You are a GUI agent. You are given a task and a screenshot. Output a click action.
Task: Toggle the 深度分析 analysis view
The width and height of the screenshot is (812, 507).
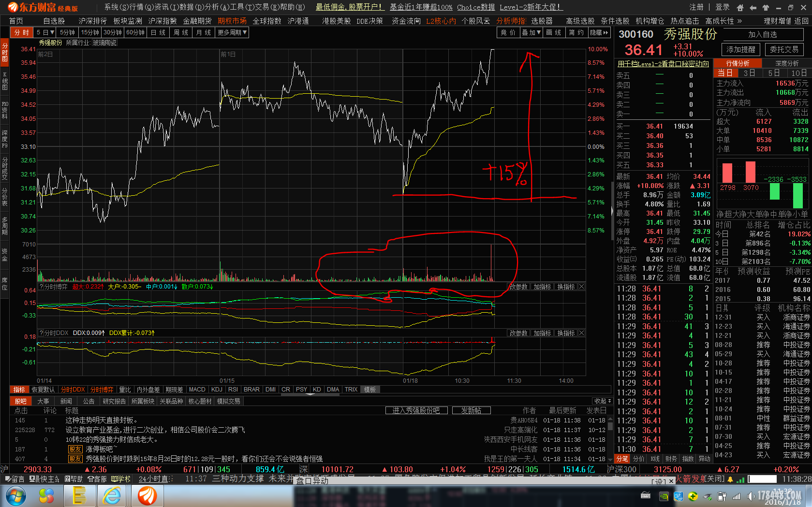[x=787, y=63]
